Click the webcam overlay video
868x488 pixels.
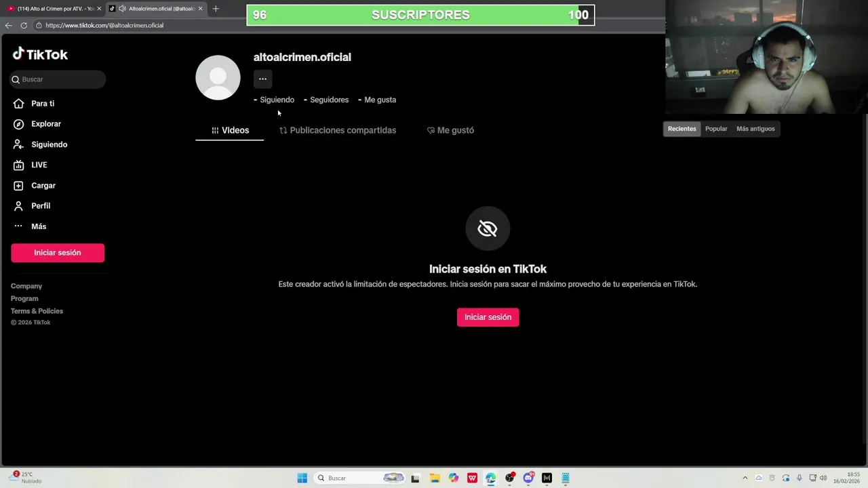[766, 57]
